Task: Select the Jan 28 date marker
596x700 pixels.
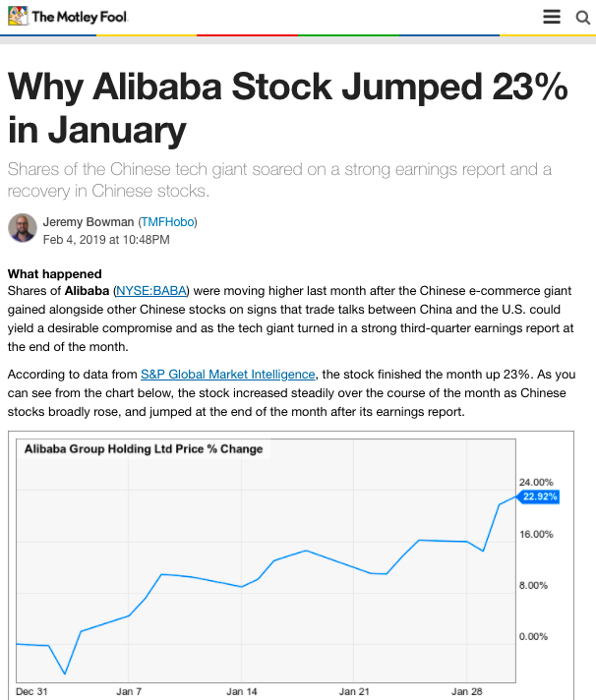Action: (x=466, y=691)
